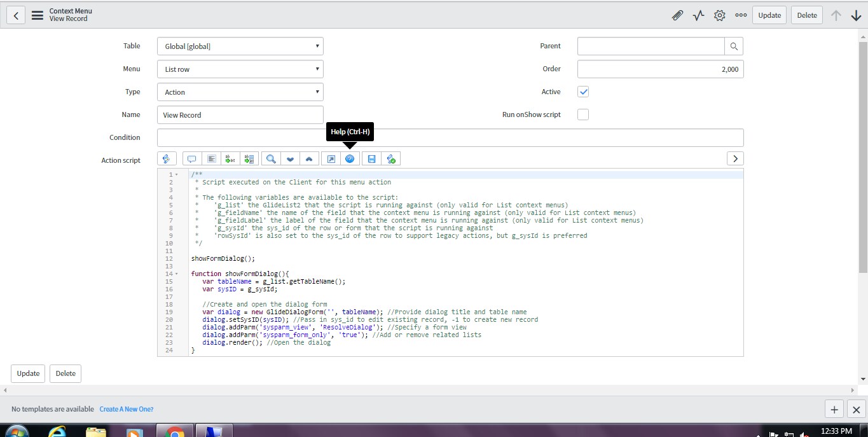Click the Replace All script toolbar icon

[249, 158]
